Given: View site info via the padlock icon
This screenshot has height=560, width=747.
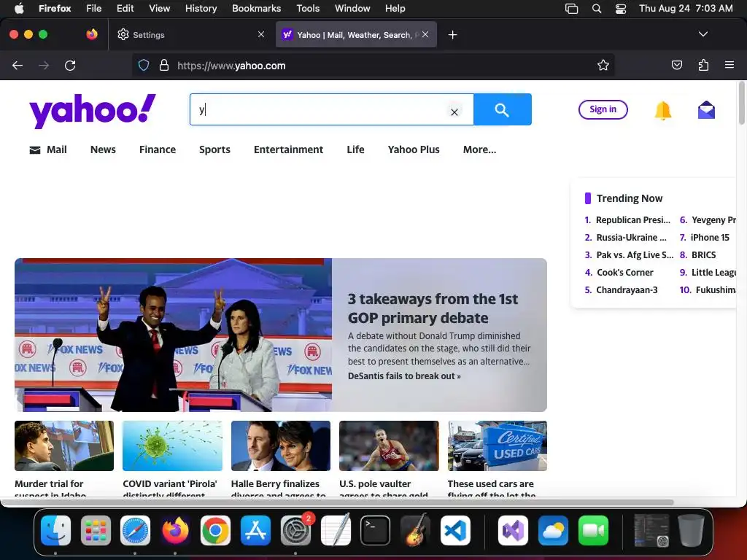Looking at the screenshot, I should pos(164,65).
